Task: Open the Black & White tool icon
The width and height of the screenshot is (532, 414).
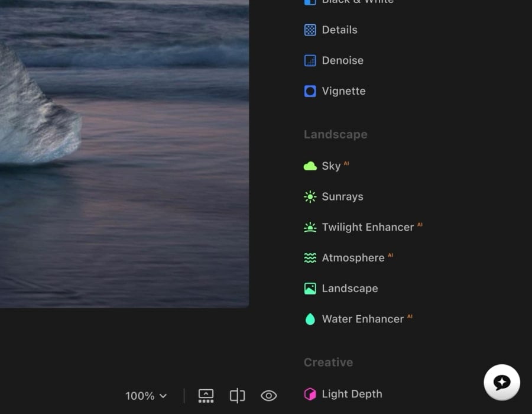Action: tap(310, 2)
